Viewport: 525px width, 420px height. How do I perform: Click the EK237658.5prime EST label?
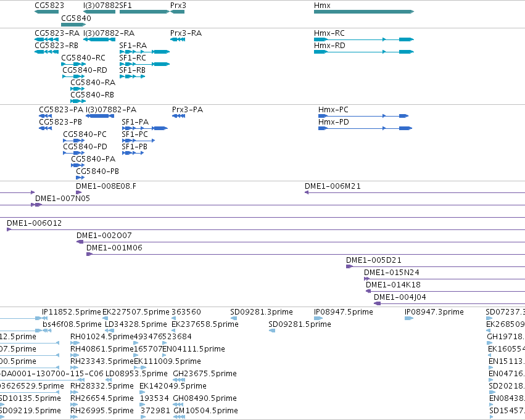(x=205, y=324)
